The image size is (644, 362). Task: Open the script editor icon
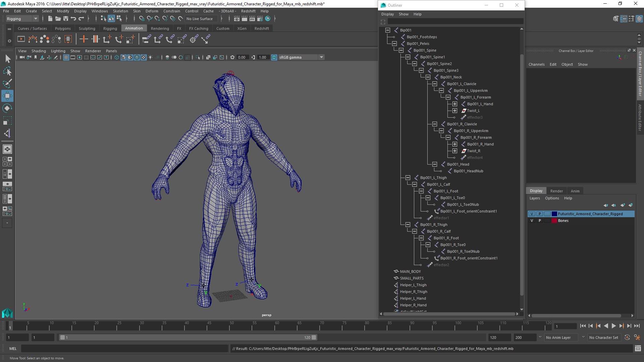(638, 349)
